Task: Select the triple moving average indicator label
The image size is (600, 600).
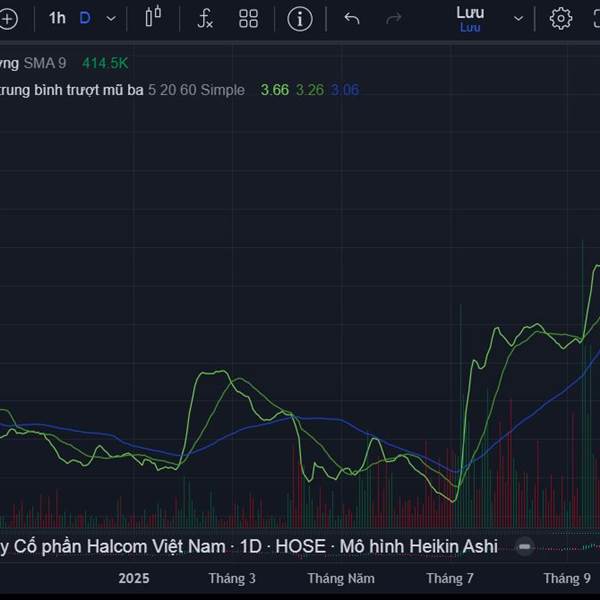Action: [x=72, y=90]
